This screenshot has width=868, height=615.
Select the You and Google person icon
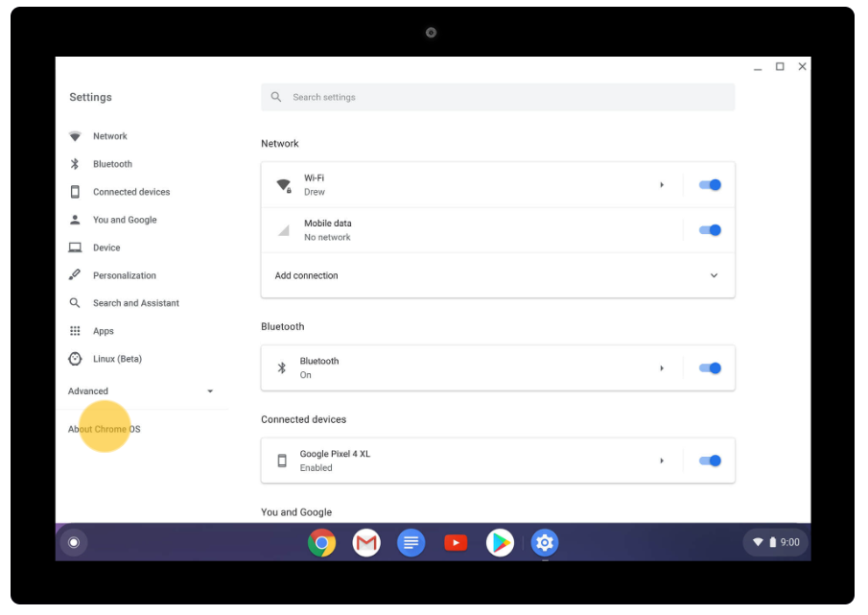click(x=75, y=219)
